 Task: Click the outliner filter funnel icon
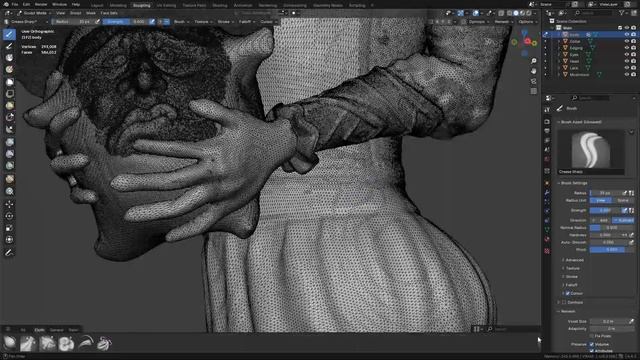click(622, 13)
